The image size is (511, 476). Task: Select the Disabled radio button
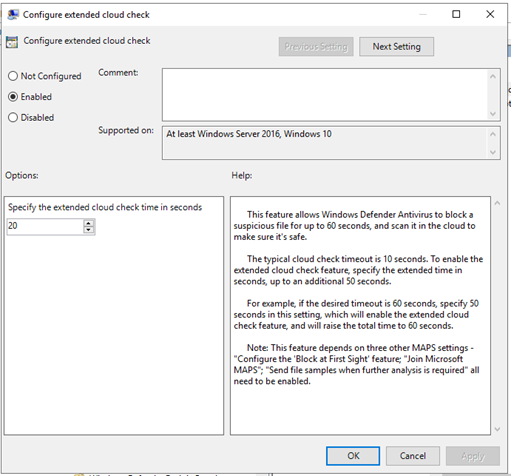click(13, 117)
